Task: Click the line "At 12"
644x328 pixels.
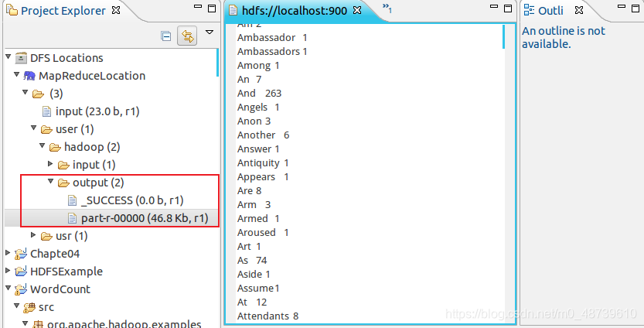Action: click(x=252, y=302)
